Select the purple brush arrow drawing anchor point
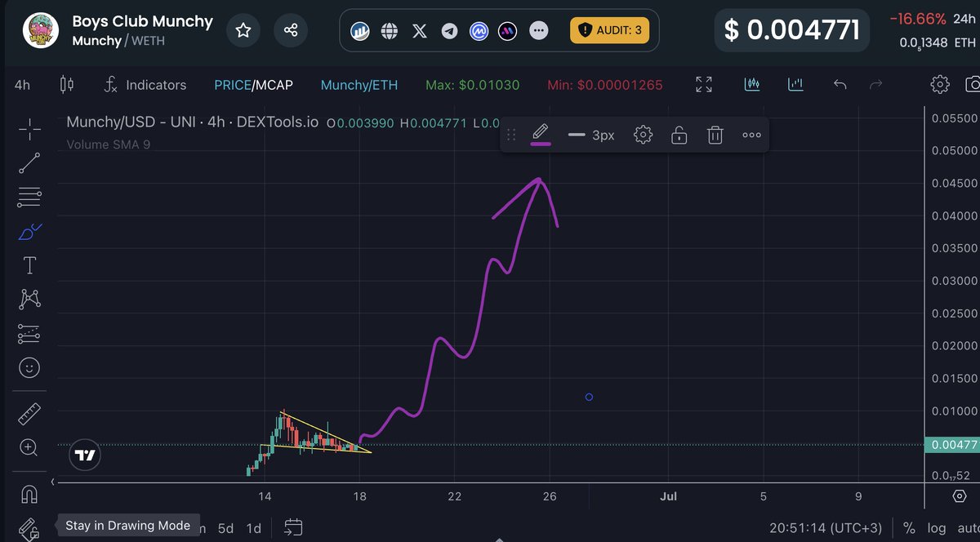The image size is (980, 542). (589, 398)
